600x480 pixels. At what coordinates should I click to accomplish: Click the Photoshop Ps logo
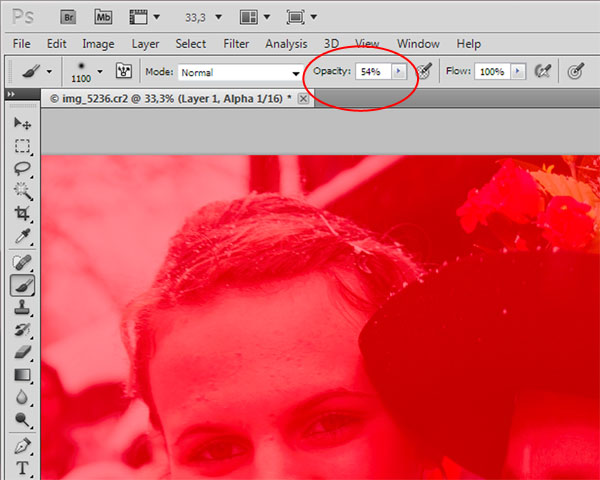click(23, 17)
